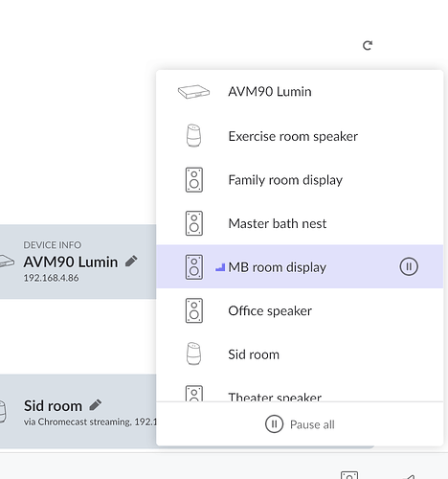Viewport: 448px width, 479px height.
Task: Pause playback on MB room display zone
Action: pyautogui.click(x=409, y=266)
